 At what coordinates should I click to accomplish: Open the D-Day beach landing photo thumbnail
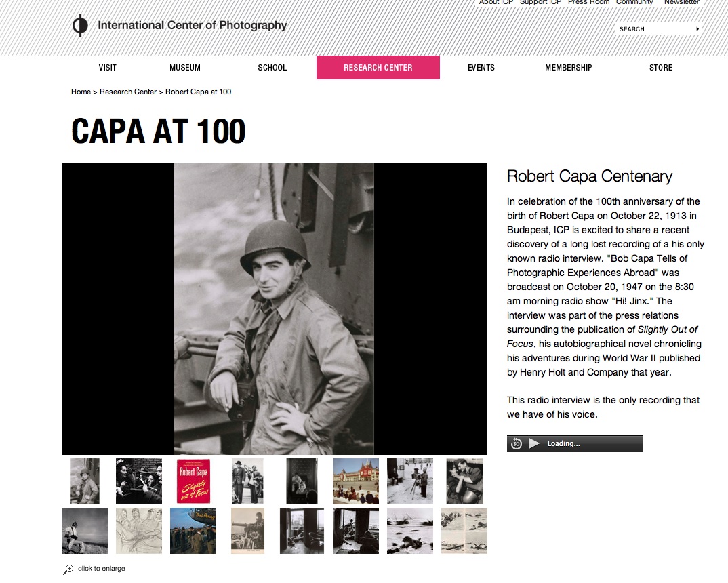click(410, 531)
